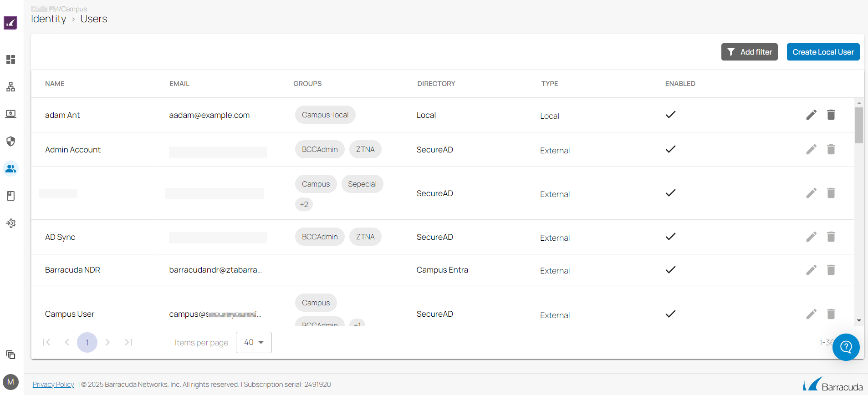
Task: Click the Campus User name
Action: tap(70, 314)
